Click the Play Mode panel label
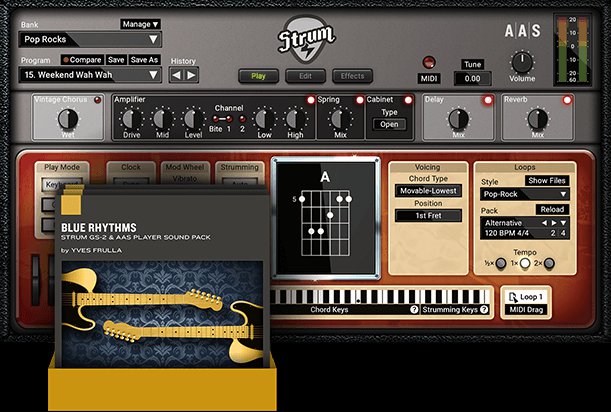 (62, 167)
